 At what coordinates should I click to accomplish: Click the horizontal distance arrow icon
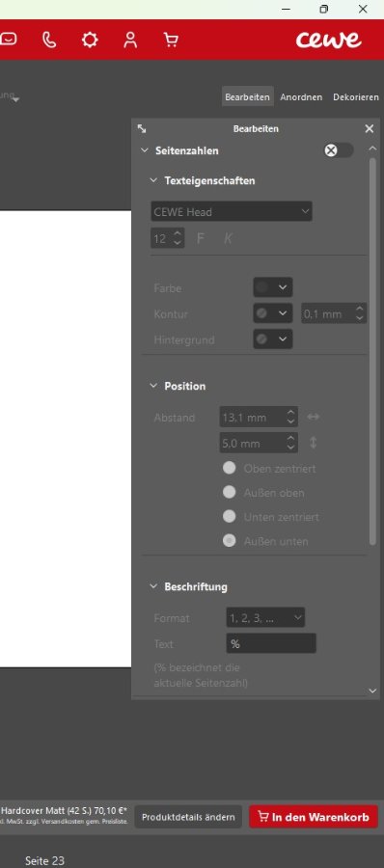coord(313,417)
